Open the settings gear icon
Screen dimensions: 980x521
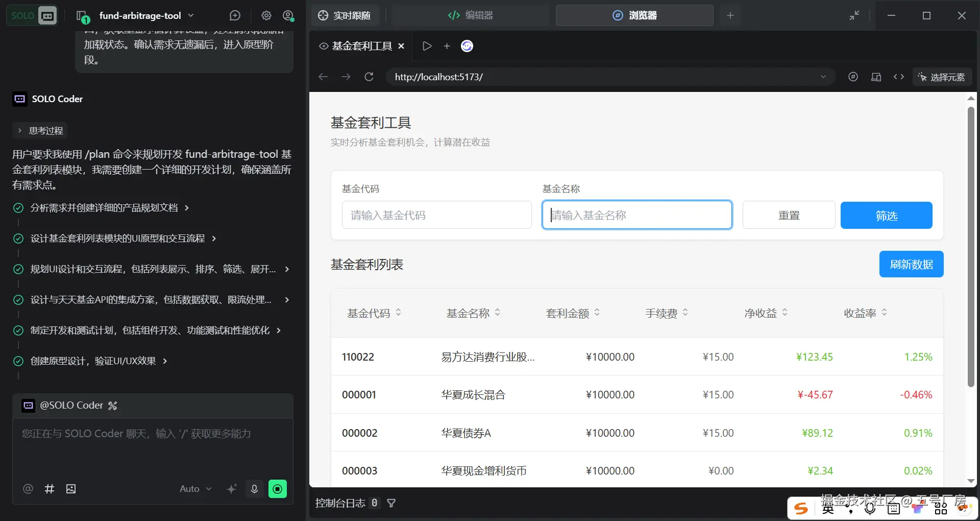pos(266,16)
